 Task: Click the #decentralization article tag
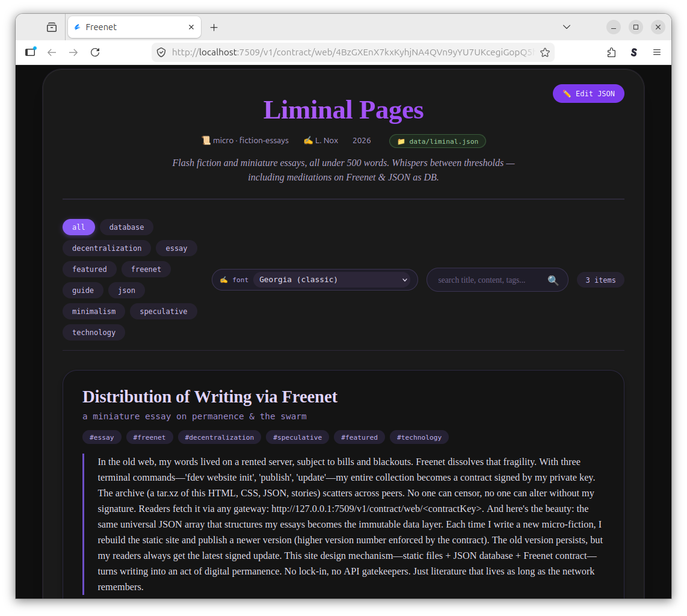(219, 437)
